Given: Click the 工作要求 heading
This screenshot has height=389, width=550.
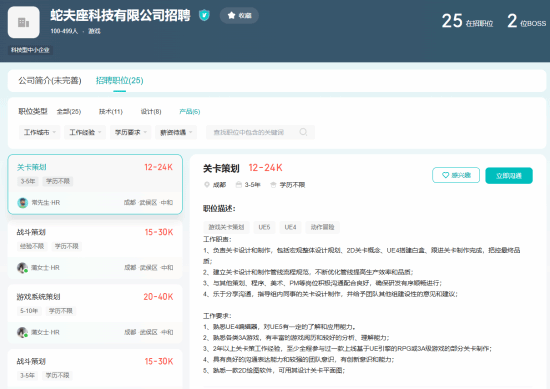Looking at the screenshot, I should 217,316.
